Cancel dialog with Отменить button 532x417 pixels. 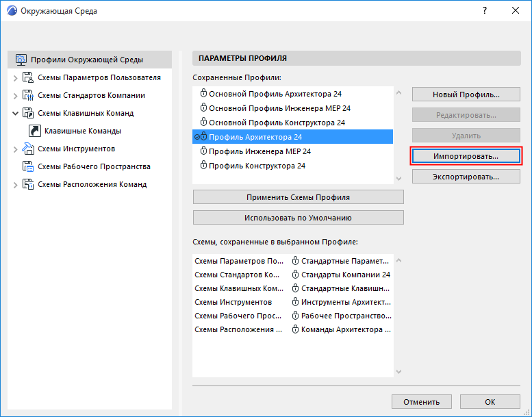(421, 402)
